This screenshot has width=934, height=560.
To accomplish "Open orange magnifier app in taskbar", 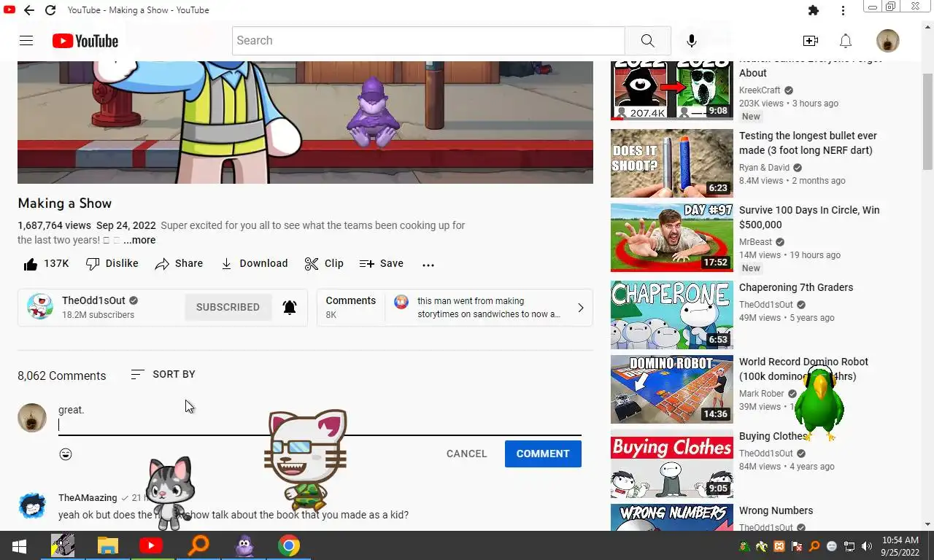I will pyautogui.click(x=198, y=545).
